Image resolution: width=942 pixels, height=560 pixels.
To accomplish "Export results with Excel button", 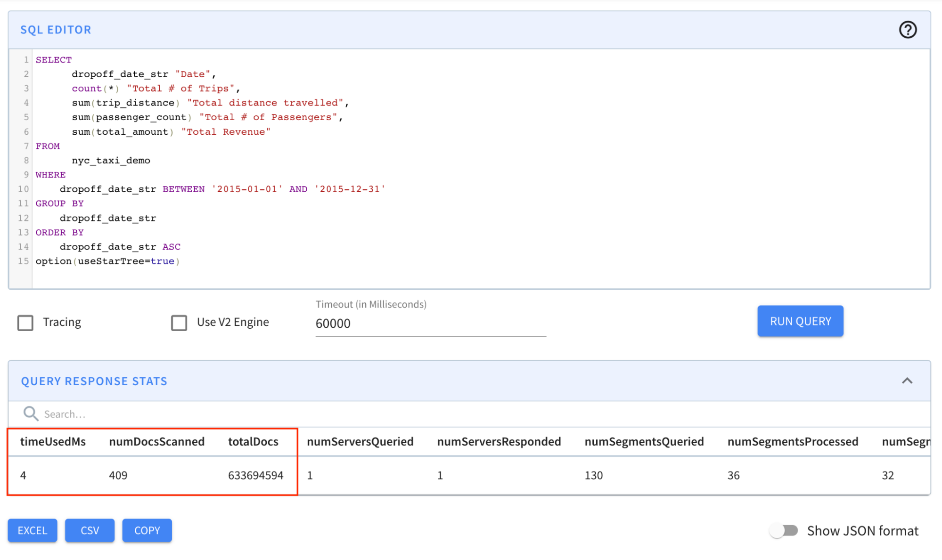I will tap(33, 530).
